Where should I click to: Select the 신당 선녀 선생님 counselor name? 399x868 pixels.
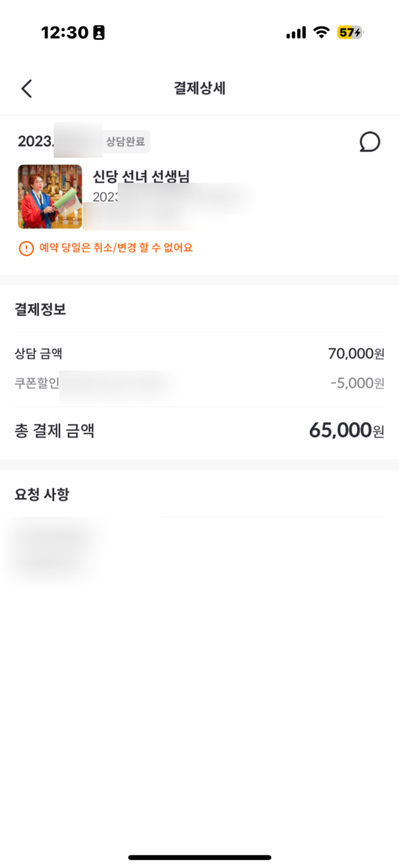click(141, 176)
